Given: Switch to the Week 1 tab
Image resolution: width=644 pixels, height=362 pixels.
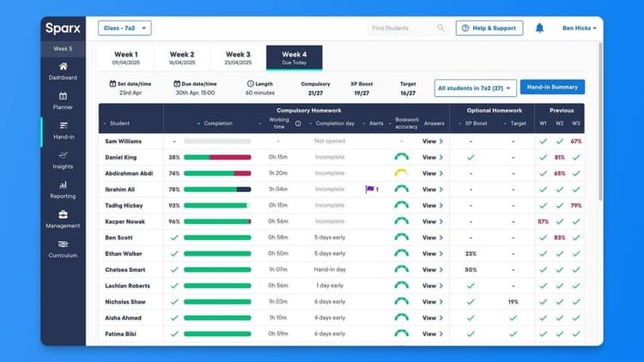Looking at the screenshot, I should coord(132,57).
